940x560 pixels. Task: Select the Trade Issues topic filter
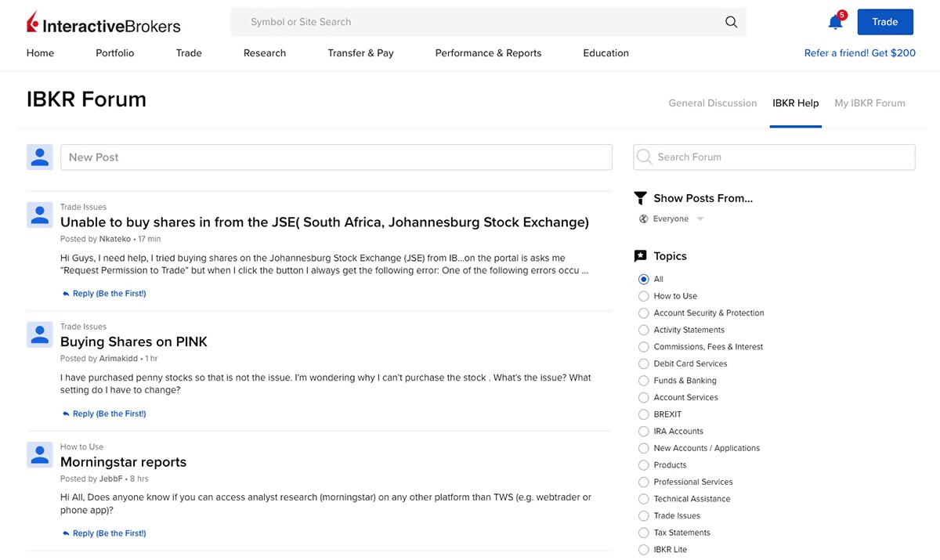643,515
